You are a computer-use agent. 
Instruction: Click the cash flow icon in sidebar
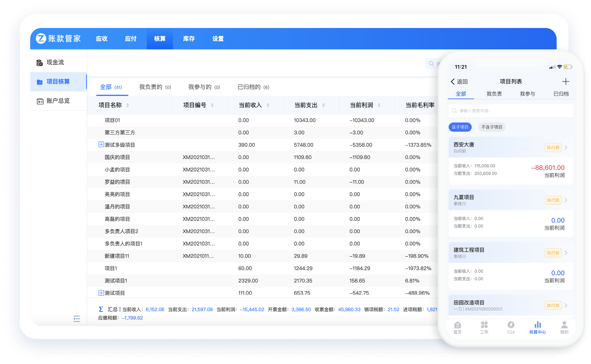[x=40, y=63]
